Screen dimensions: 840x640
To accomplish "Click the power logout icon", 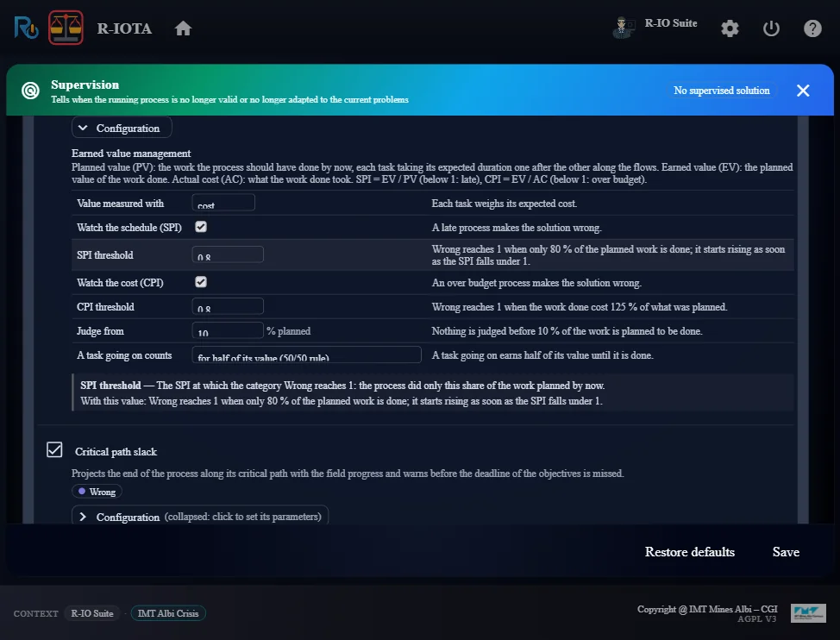I will 771,28.
